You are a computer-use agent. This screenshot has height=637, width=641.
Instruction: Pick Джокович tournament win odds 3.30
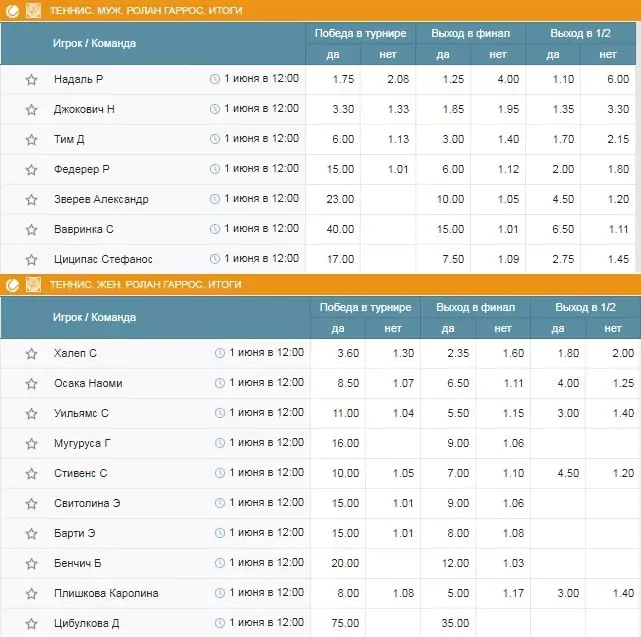coord(343,109)
